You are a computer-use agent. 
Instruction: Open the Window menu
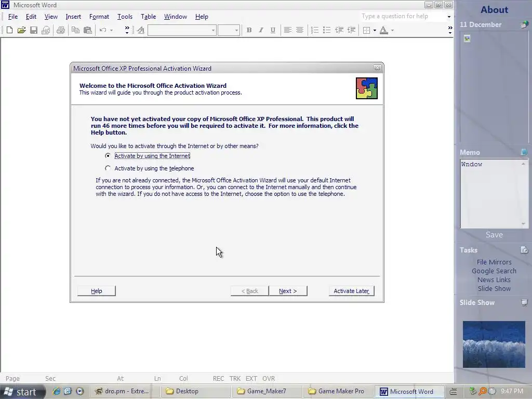click(x=176, y=17)
